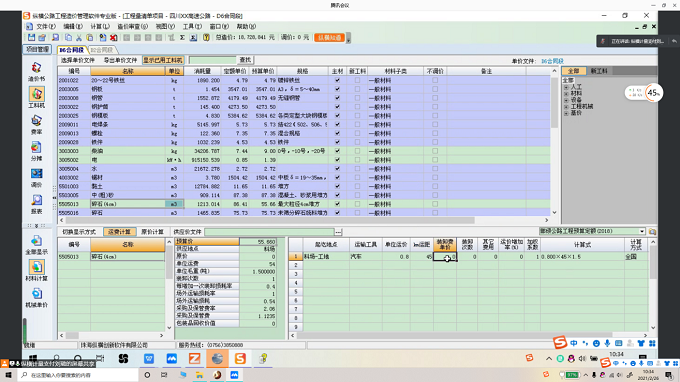680x382 pixels.
Task: Select the 计算式 cell 0.800×45×1.5
Action: click(x=582, y=257)
